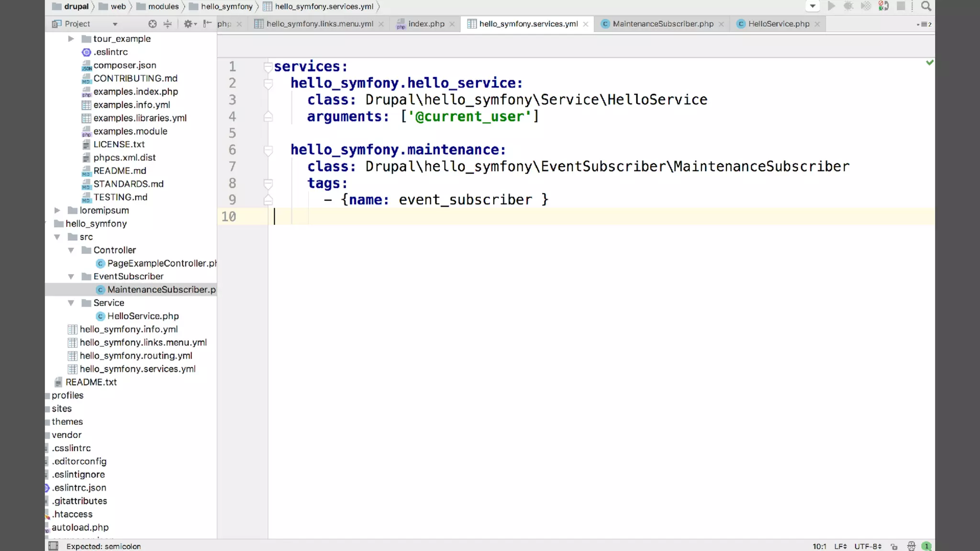Click the Run play icon
The image size is (980, 551).
click(x=831, y=6)
